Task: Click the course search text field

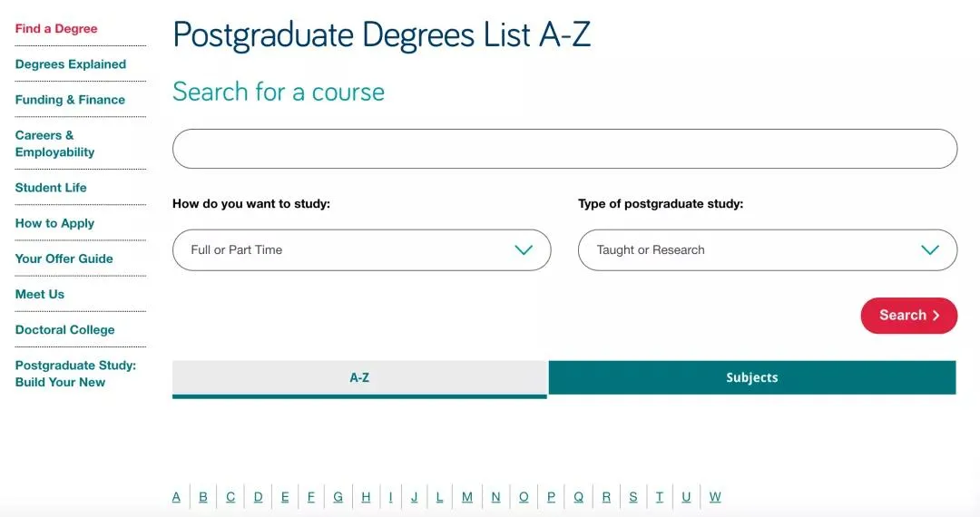Action: coord(564,149)
